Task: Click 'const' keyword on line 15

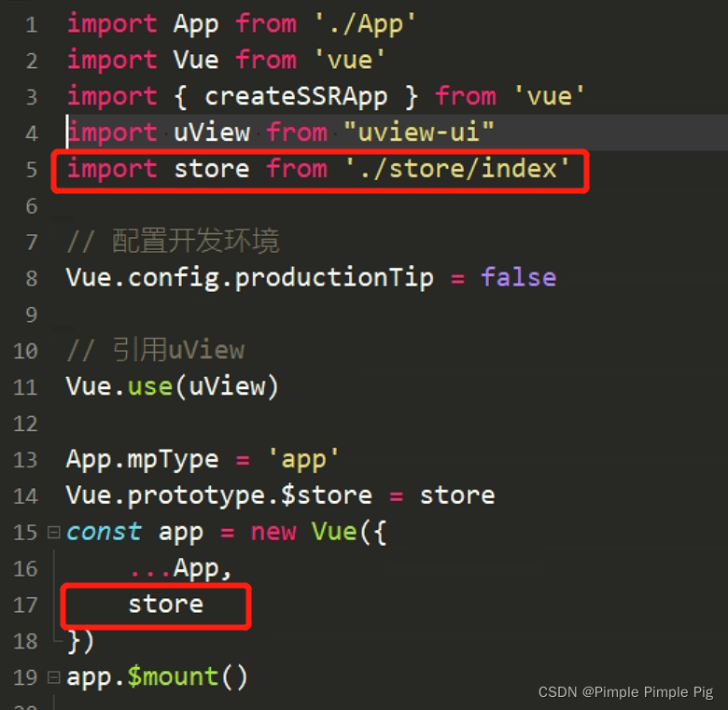Action: click(104, 532)
